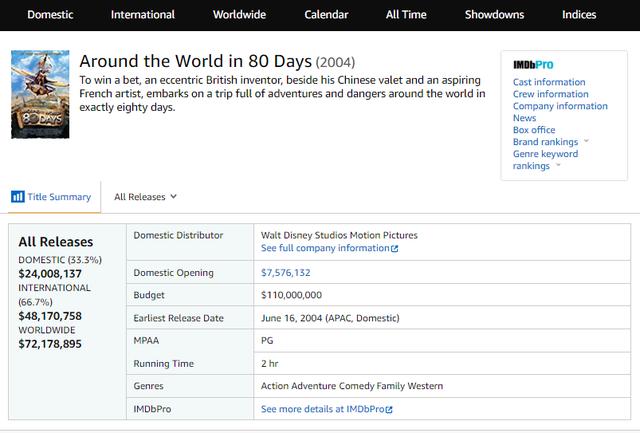640x433 pixels.
Task: Open the Showdowns page
Action: (x=494, y=15)
